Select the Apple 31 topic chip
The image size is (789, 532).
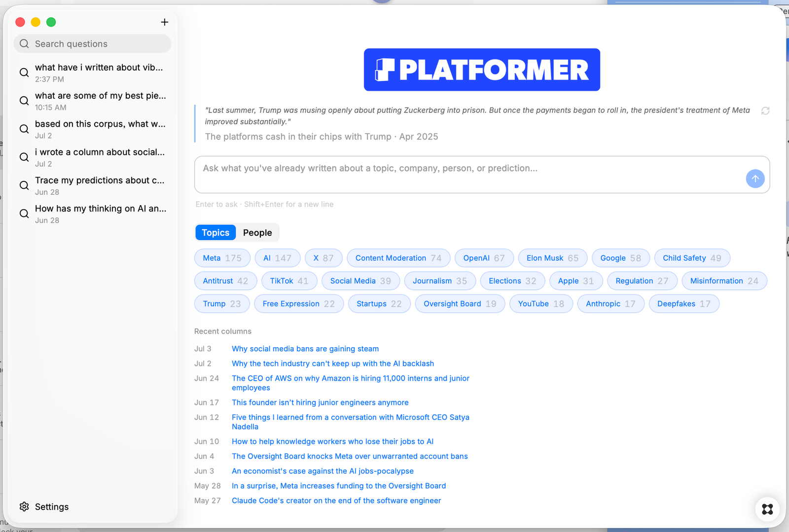[576, 281]
